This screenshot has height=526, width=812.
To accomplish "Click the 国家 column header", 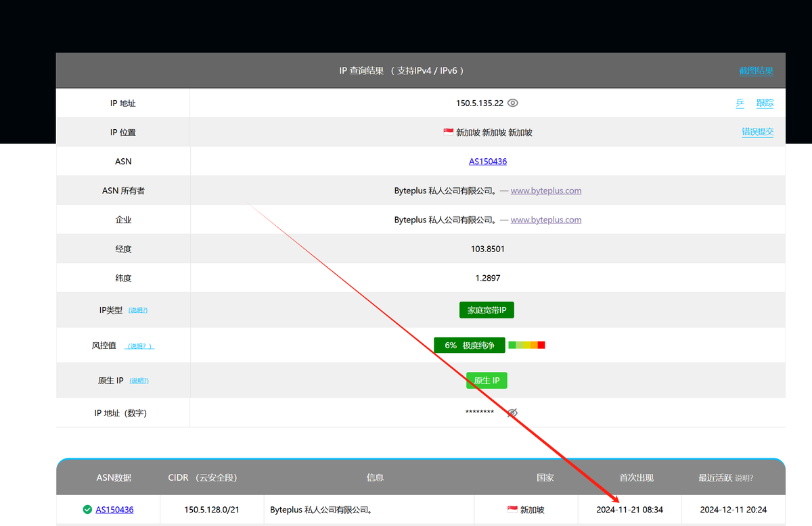I will 545,477.
